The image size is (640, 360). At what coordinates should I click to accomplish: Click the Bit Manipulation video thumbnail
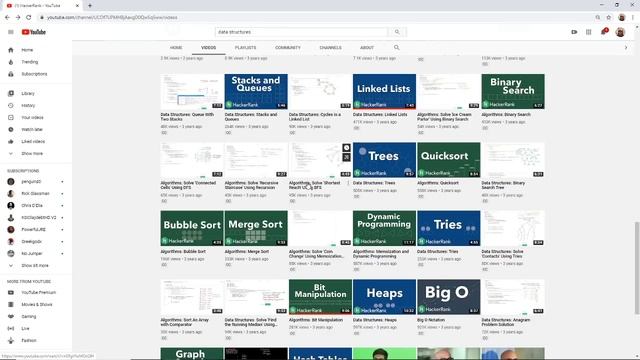pos(320,297)
